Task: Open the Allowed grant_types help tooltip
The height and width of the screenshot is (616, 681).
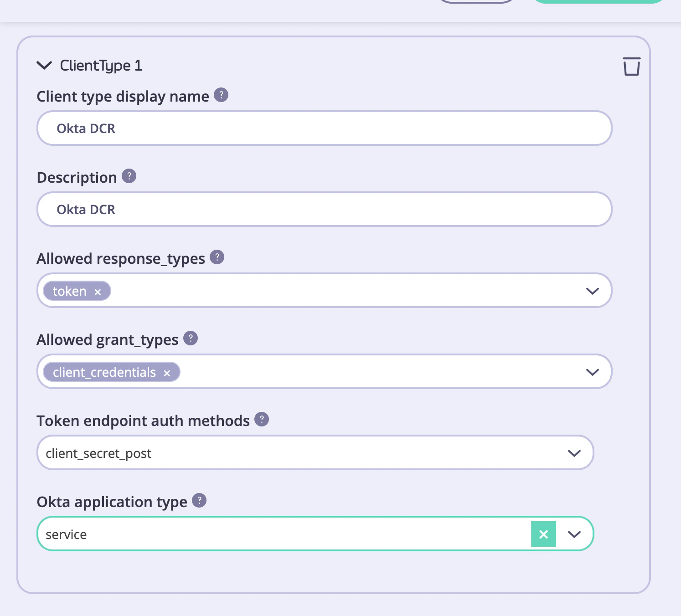Action: pos(191,338)
